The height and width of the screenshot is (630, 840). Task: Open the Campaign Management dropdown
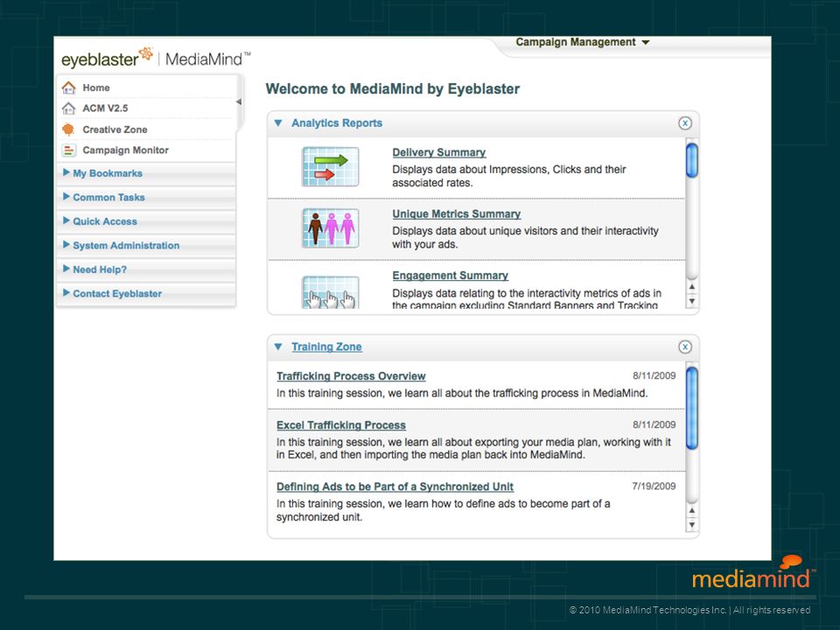point(583,42)
